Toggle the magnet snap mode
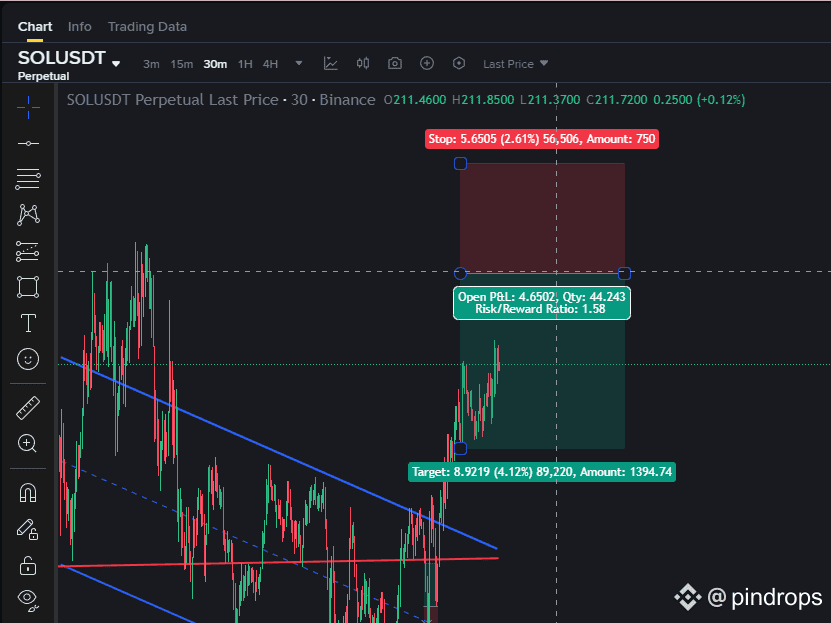 [28, 493]
